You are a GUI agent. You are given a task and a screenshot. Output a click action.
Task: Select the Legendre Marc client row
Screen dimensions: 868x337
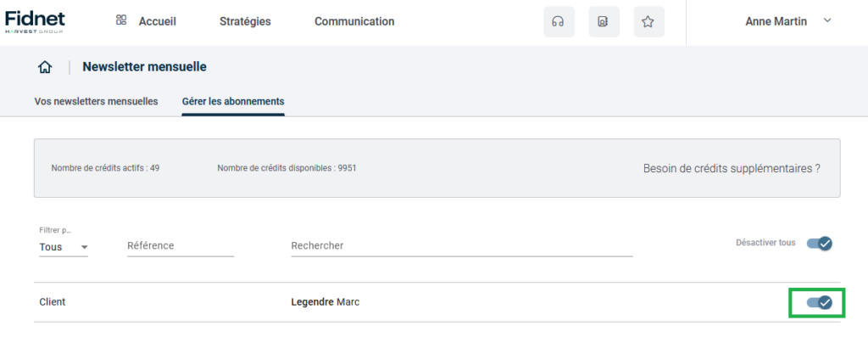[x=437, y=303]
